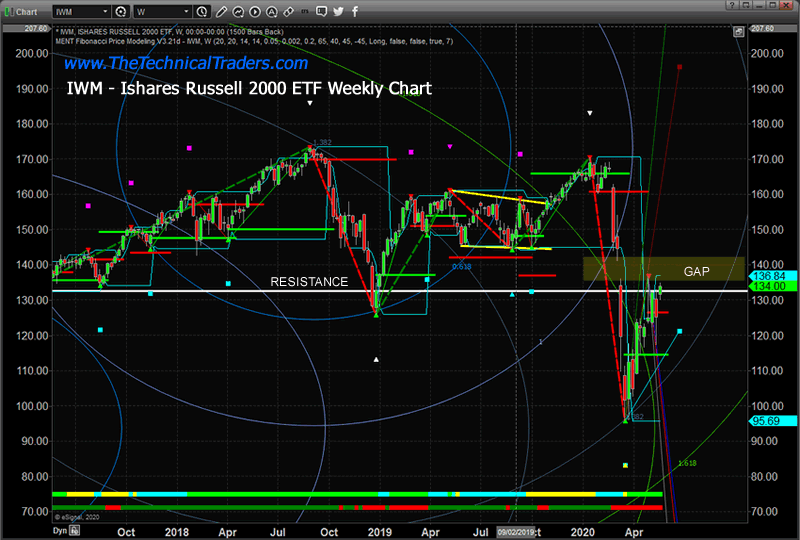
Task: Click the 200.00 label on the right price axis
Action: (767, 54)
